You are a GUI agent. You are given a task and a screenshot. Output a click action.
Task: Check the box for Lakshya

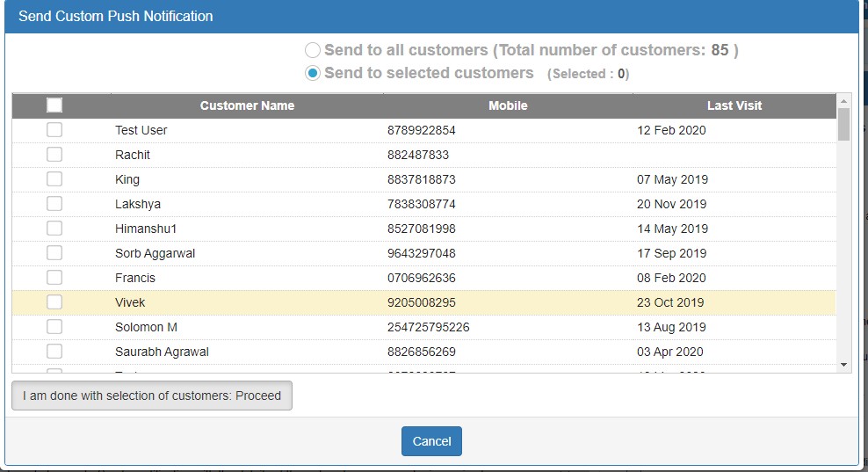click(54, 203)
